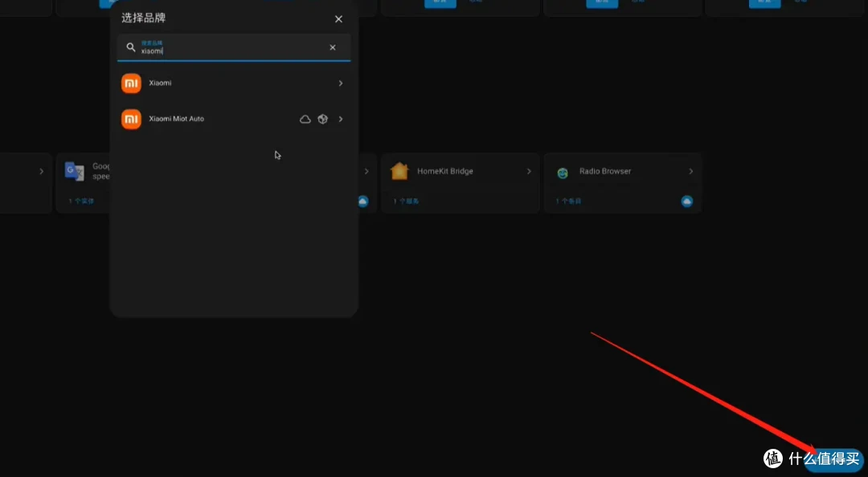The image size is (868, 477).
Task: Open HomeKit Bridge integration card
Action: click(460, 182)
